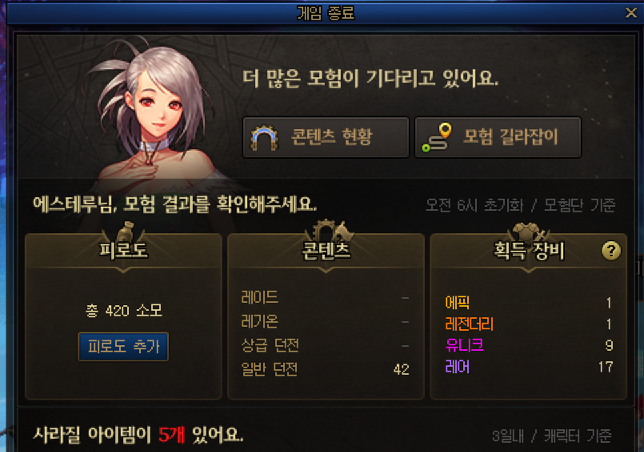Click the 피로도 추가 button
The width and height of the screenshot is (644, 452).
pos(123,346)
